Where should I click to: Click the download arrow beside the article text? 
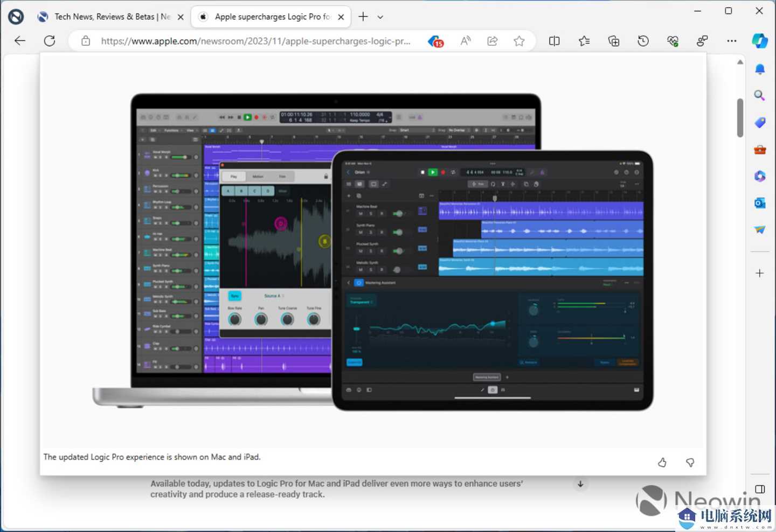(x=580, y=484)
